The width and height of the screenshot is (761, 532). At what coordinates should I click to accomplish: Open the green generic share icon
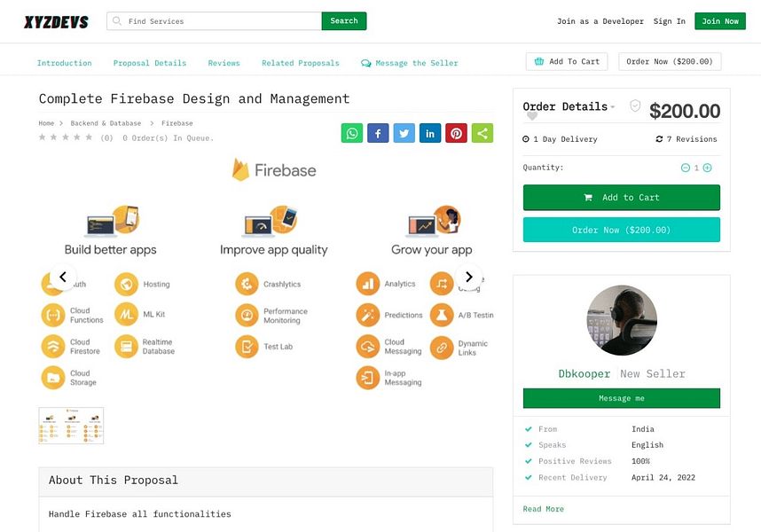coord(482,133)
